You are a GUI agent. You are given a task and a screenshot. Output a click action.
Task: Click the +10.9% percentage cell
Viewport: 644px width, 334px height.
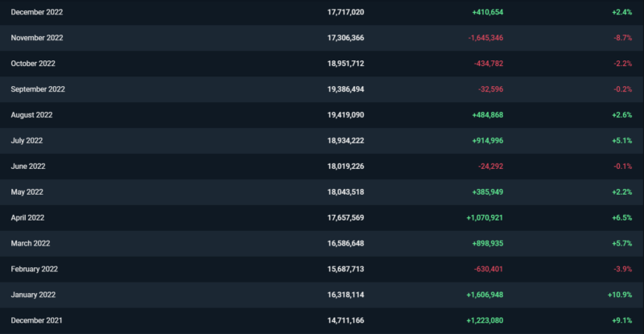[x=619, y=295]
